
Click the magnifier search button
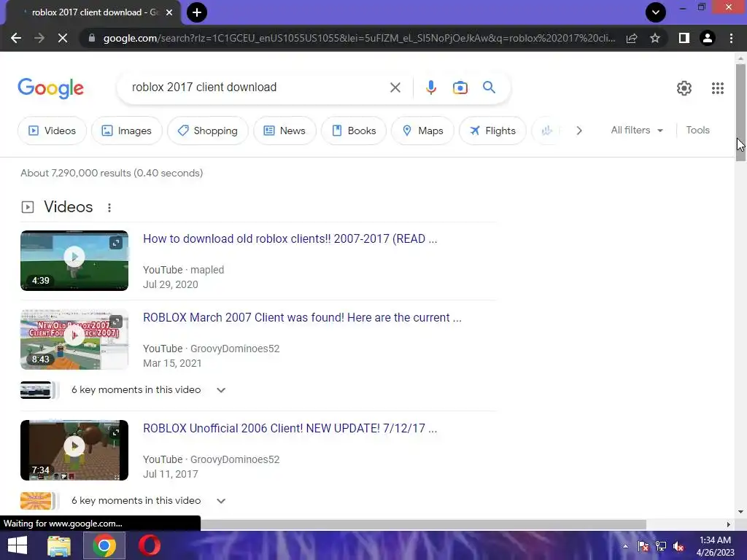point(489,87)
